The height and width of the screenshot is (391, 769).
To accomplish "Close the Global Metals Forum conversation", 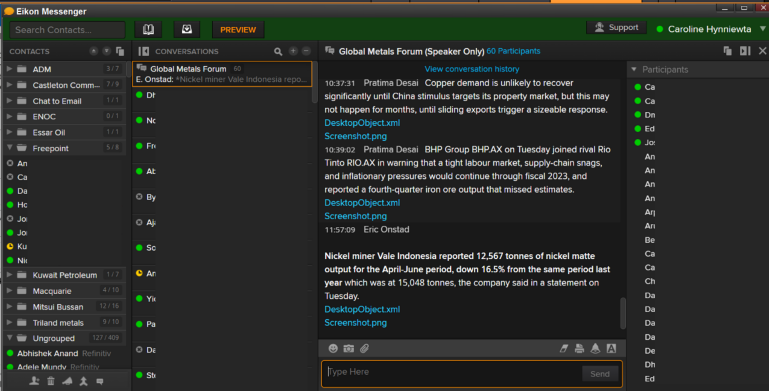I will [762, 51].
